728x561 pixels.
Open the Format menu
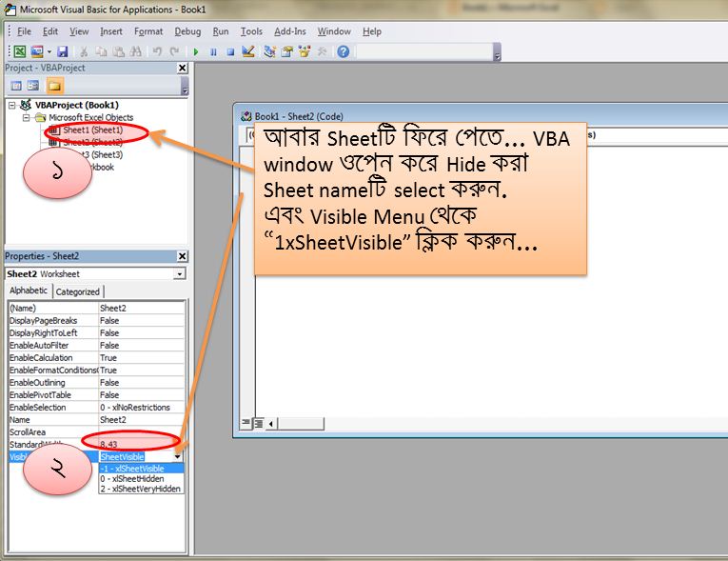[148, 31]
